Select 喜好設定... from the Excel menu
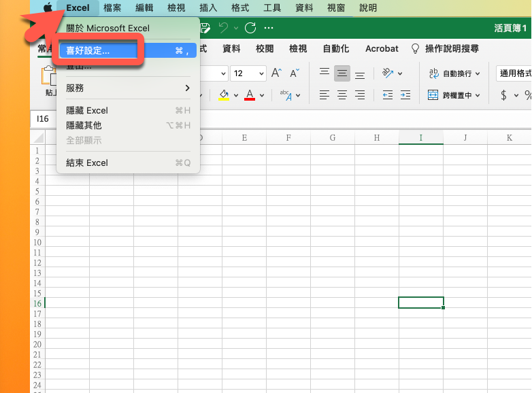The height and width of the screenshot is (393, 532). click(x=88, y=50)
